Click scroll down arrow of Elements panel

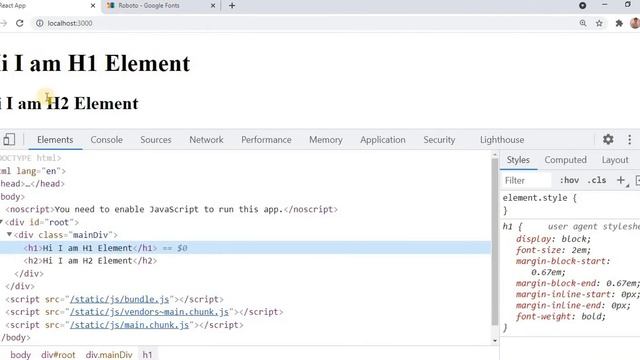coord(495,340)
